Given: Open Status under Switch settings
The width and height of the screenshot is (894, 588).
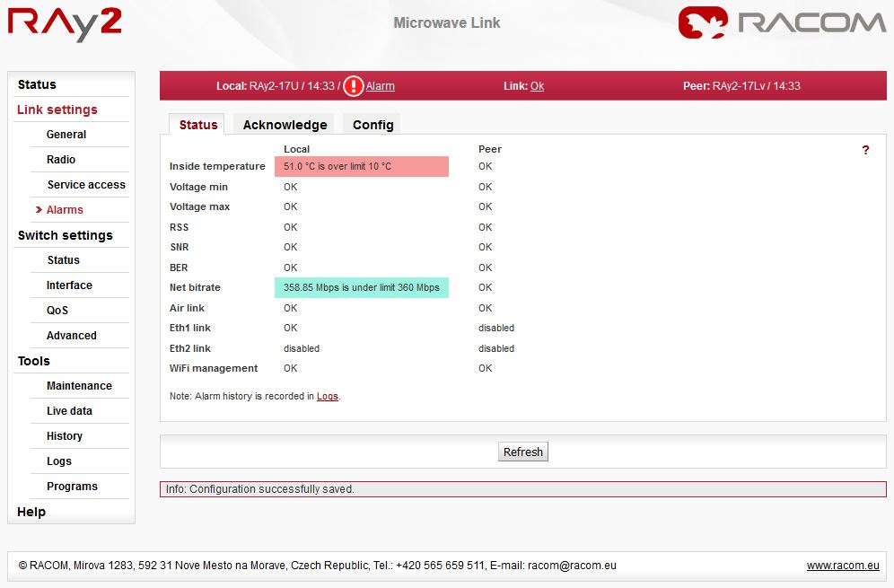Looking at the screenshot, I should (64, 260).
